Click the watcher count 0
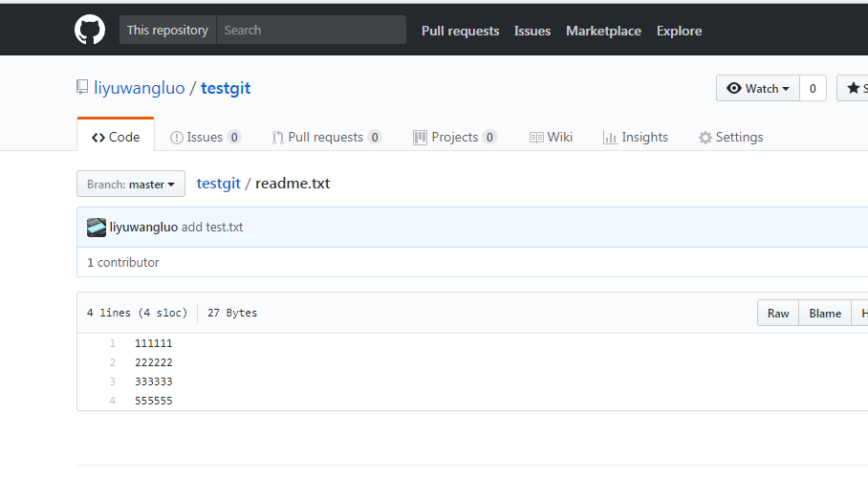Image resolution: width=868 pixels, height=501 pixels. pyautogui.click(x=813, y=88)
